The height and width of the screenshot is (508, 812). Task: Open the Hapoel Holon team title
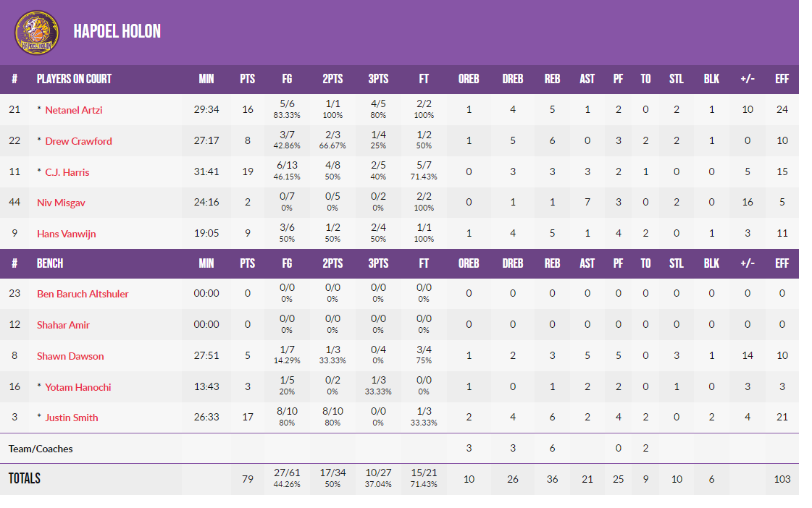[117, 32]
